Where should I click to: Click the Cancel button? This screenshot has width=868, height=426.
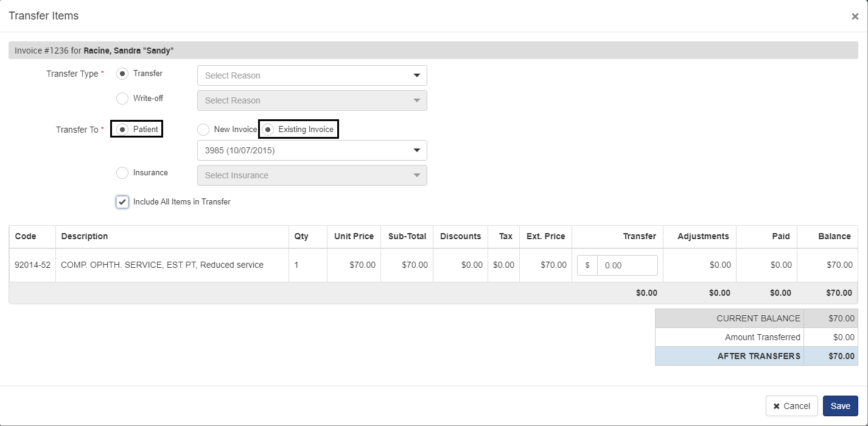point(791,406)
